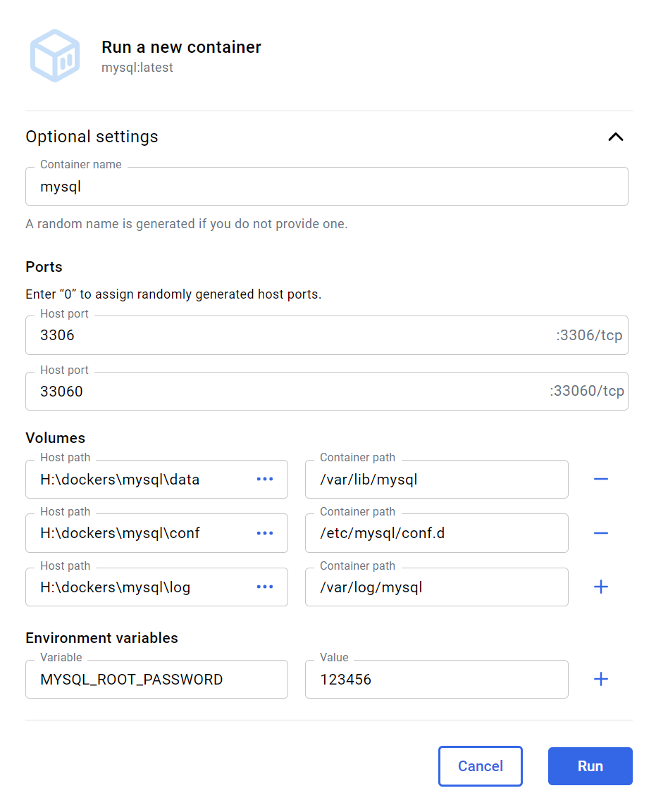The image size is (656, 812).
Task: Add another volume row below /var/log/mysql
Action: [x=600, y=587]
